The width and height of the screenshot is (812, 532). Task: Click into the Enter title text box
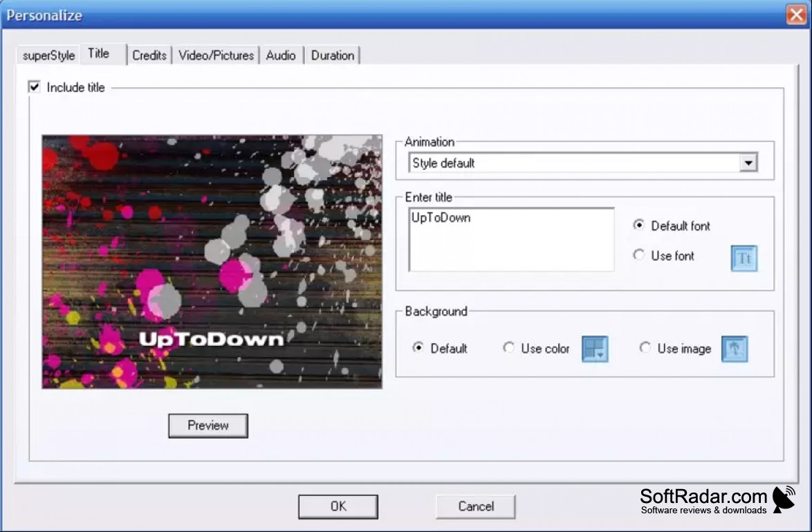(511, 239)
